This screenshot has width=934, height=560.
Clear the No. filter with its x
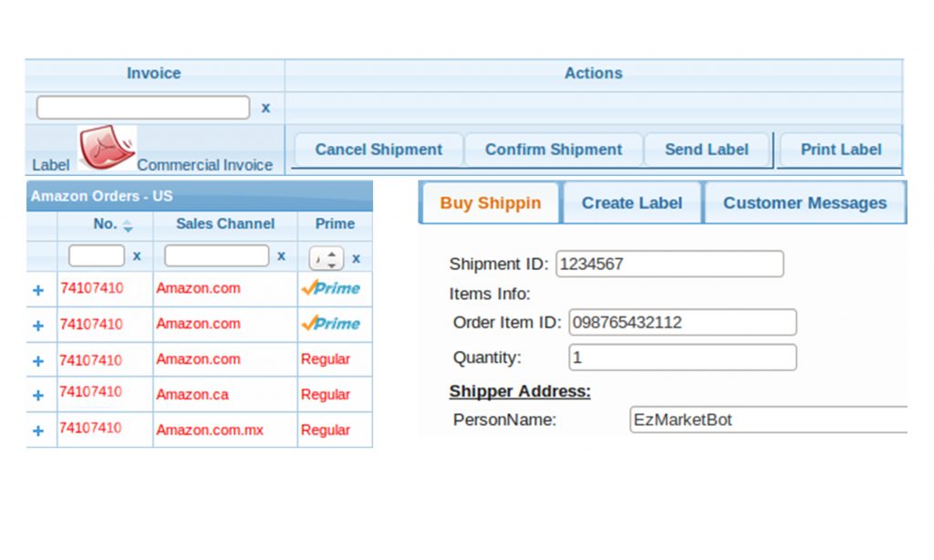coord(137,256)
